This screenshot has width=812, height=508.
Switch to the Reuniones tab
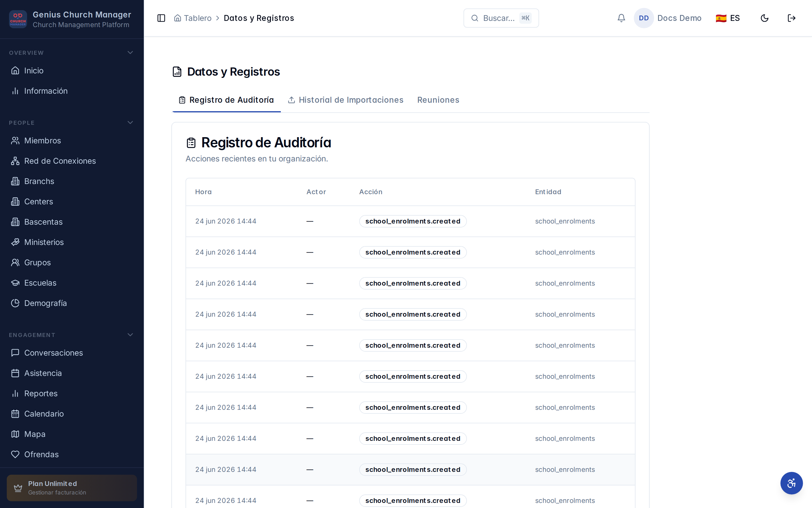point(438,100)
